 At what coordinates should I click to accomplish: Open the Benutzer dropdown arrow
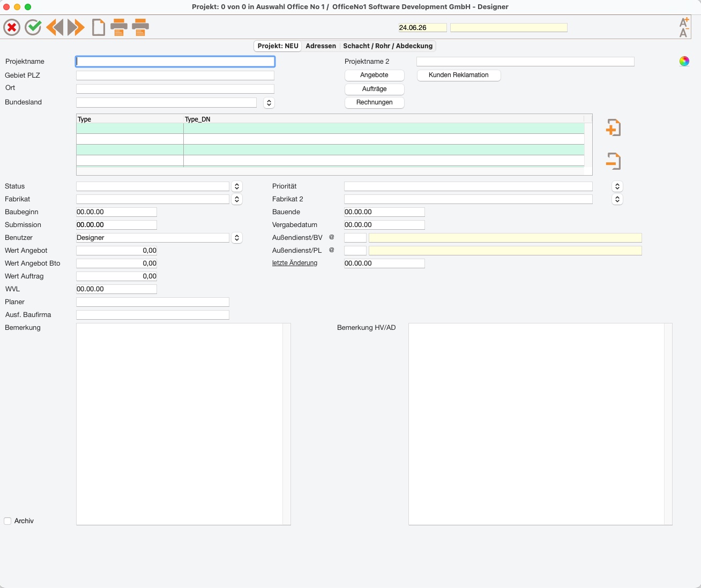[x=237, y=238]
